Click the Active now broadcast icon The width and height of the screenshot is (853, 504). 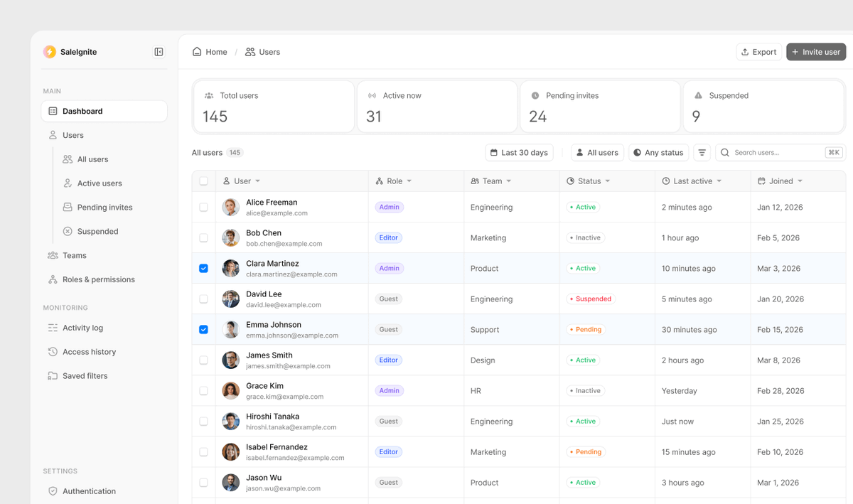click(x=372, y=95)
